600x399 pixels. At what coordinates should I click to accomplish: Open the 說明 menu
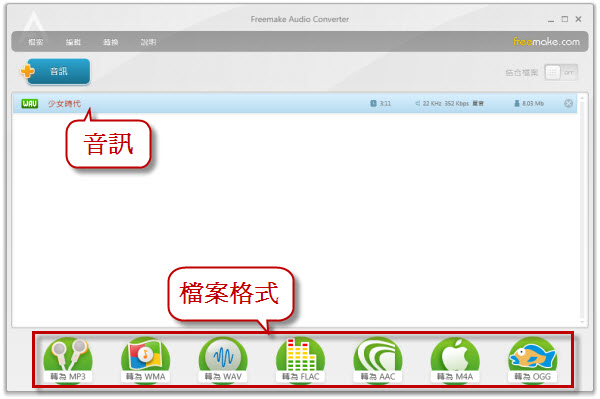click(148, 42)
